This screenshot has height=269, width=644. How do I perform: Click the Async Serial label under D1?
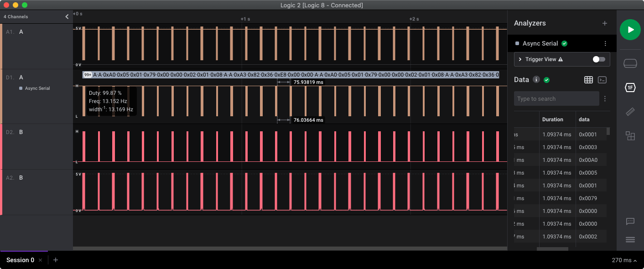coord(37,88)
